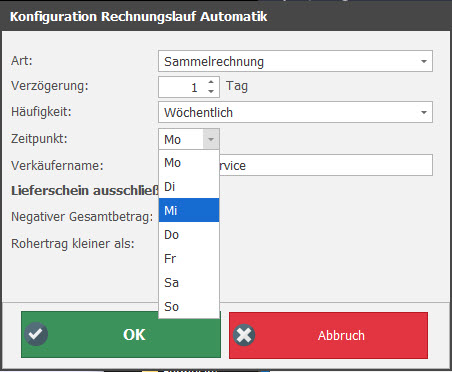Click the Verzögerung number field
The image size is (452, 372).
182,87
